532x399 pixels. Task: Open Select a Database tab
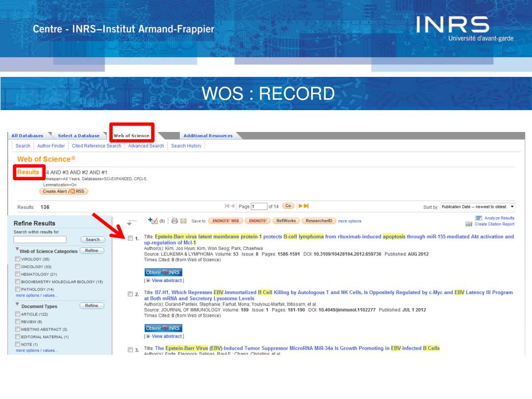click(x=79, y=136)
